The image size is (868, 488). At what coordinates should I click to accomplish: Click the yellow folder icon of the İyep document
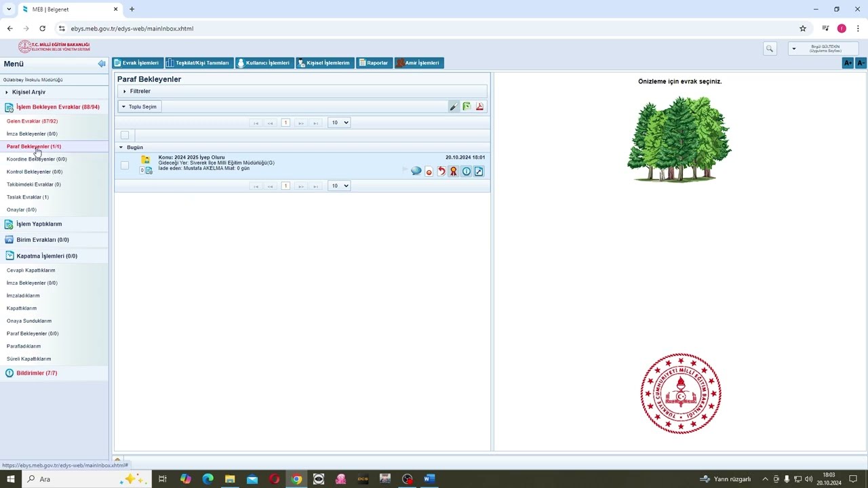click(x=145, y=160)
